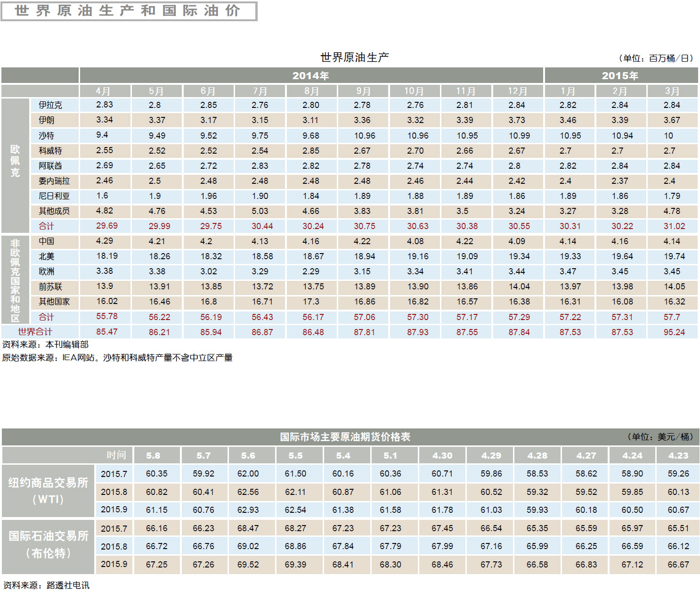This screenshot has width=700, height=592.
Task: Select the 纽约商品交易所 (WTI) group label
Action: (x=48, y=491)
